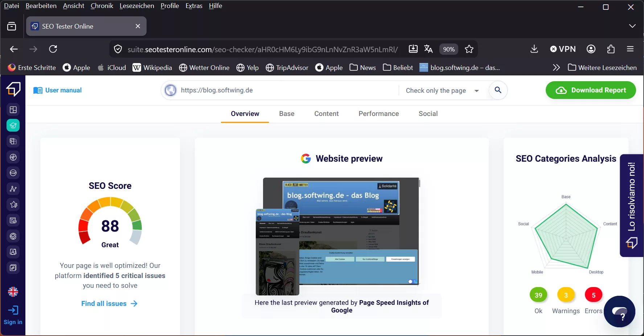Close the SEO Tester Online tab
Image resolution: width=644 pixels, height=336 pixels.
[x=138, y=26]
